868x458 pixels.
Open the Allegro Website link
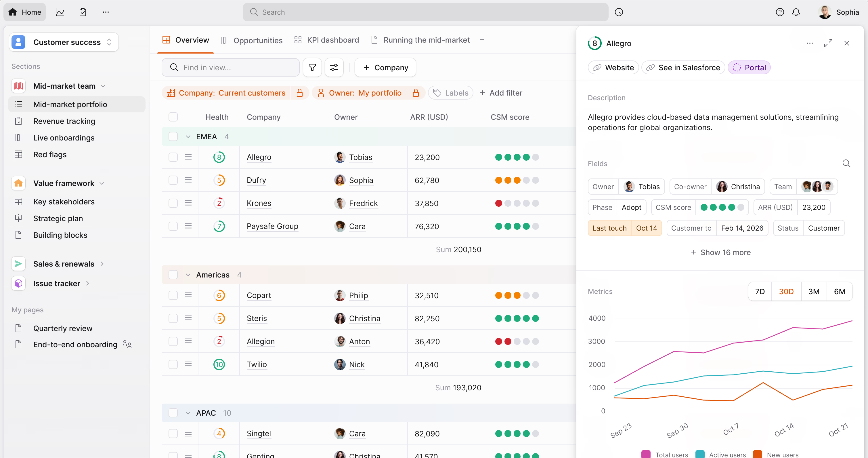pyautogui.click(x=613, y=67)
